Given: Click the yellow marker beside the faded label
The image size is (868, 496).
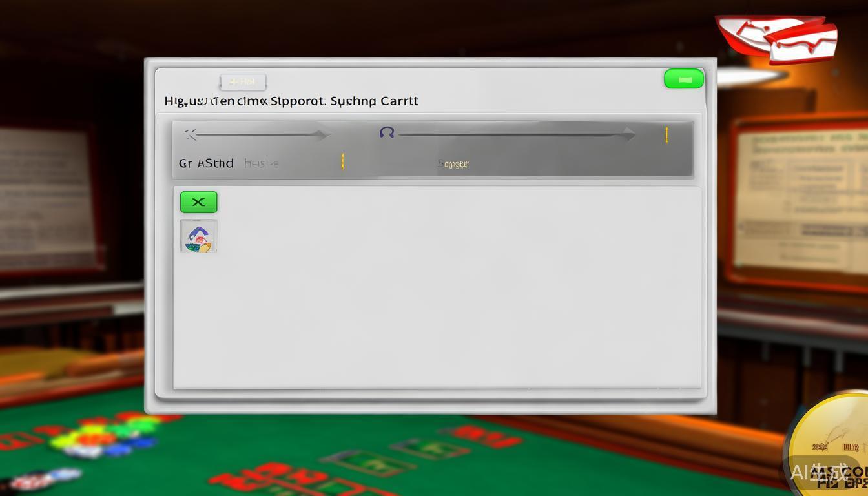Looking at the screenshot, I should pos(342,162).
